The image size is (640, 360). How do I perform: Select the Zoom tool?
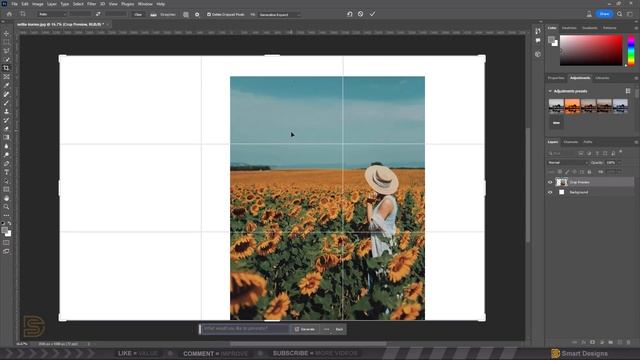6,207
